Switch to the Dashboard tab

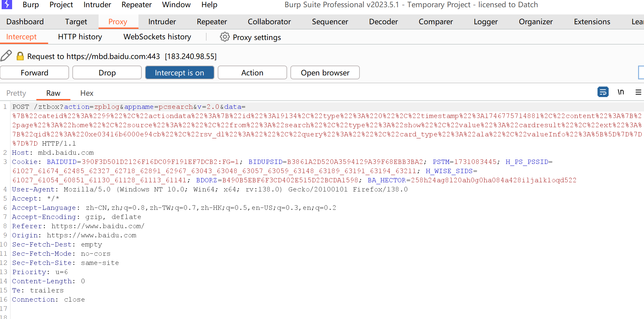click(x=25, y=22)
